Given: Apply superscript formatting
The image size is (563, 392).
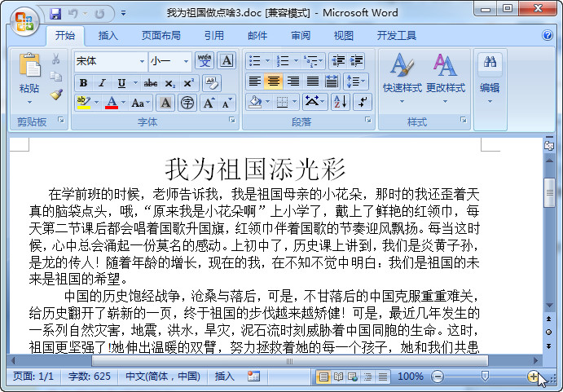Looking at the screenshot, I should (188, 83).
